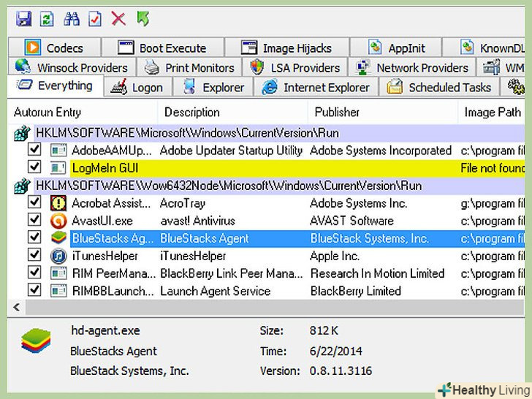
Task: Uncheck the AdobeAAMUpdater autorun entry
Action: click(x=34, y=150)
